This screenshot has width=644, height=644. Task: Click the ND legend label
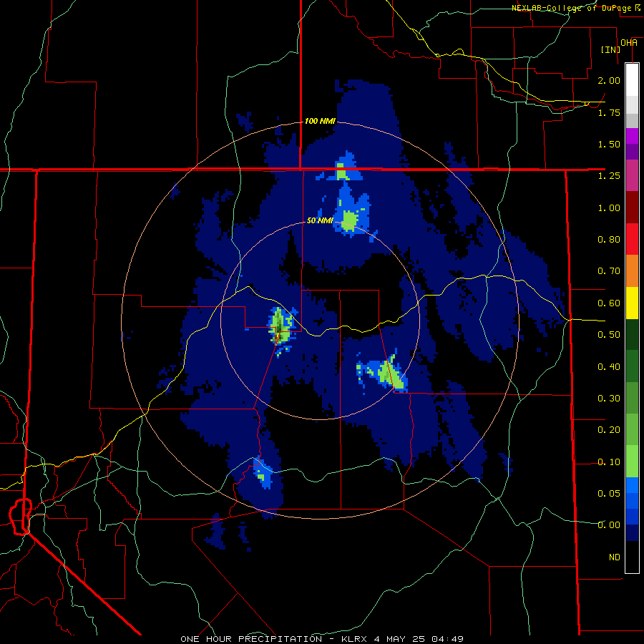[615, 557]
